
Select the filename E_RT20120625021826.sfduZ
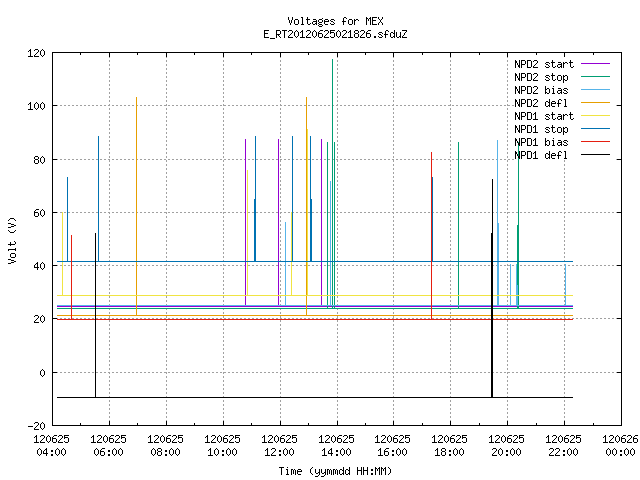[x=335, y=34]
